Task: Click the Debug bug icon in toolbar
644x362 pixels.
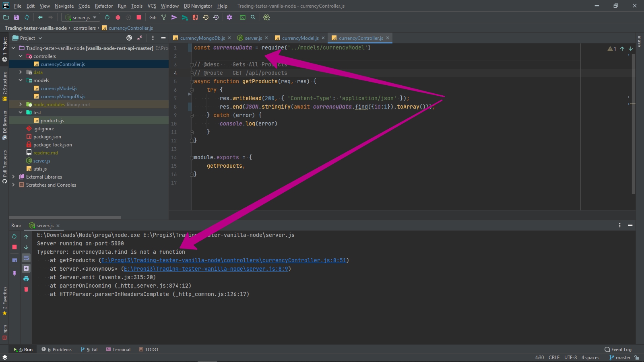Action: point(118,17)
